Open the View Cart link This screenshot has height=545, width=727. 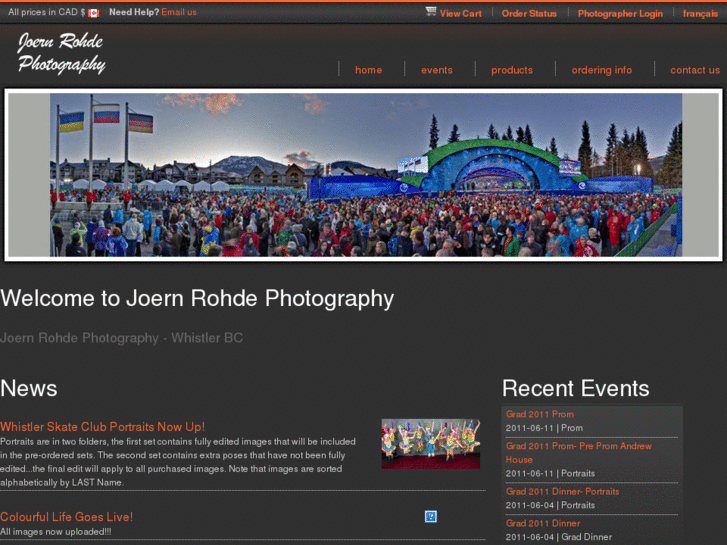pos(460,13)
